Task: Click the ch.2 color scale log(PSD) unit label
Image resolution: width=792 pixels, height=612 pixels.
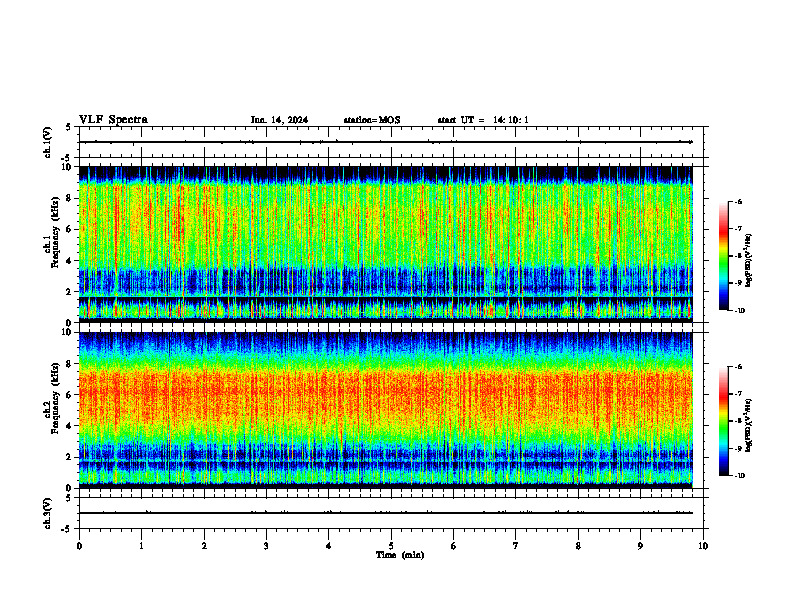Action: (x=749, y=426)
